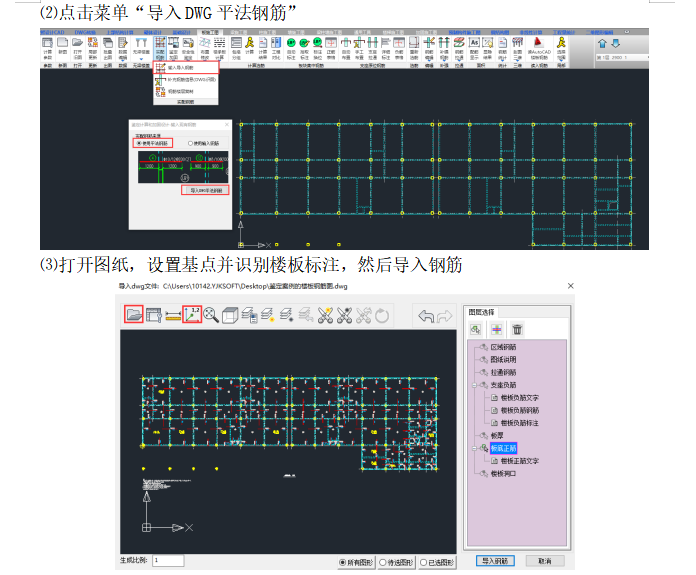696x575 pixels.
Task: Click the 打开 folder ribbon icon
Action: (78, 48)
